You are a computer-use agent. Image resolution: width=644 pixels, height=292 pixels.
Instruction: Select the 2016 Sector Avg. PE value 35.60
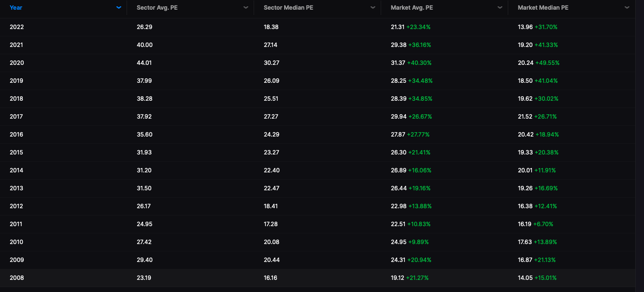145,135
